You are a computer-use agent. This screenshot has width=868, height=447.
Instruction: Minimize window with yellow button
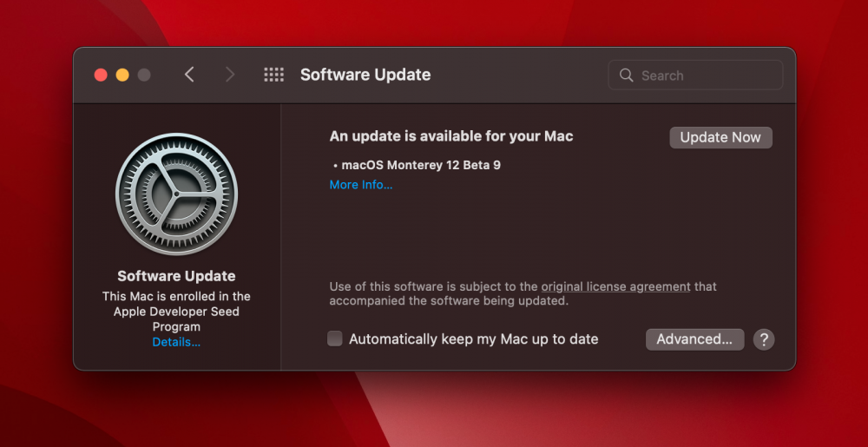[x=122, y=76]
